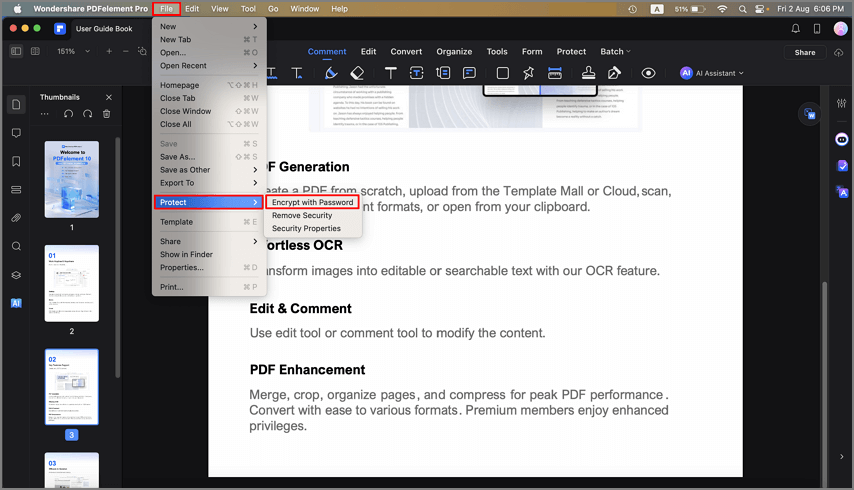Delete selected page with the trash icon
The height and width of the screenshot is (490, 854).
click(107, 114)
